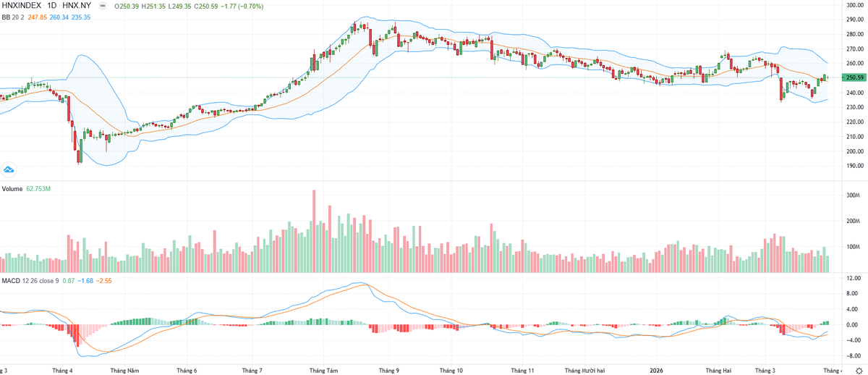Click the 300M volume scale label
This screenshot has height=375, width=868.
[853, 195]
